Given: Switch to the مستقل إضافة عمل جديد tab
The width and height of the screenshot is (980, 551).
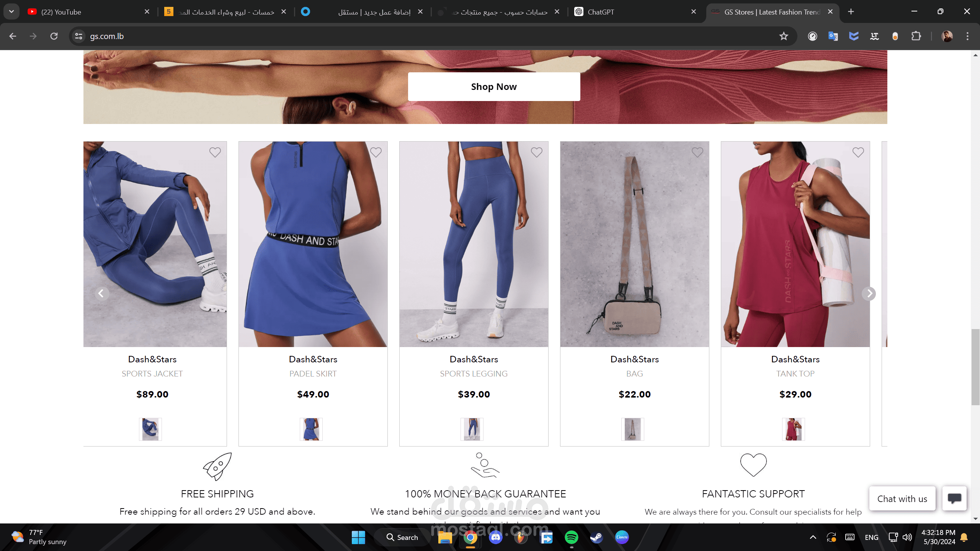Looking at the screenshot, I should [363, 12].
